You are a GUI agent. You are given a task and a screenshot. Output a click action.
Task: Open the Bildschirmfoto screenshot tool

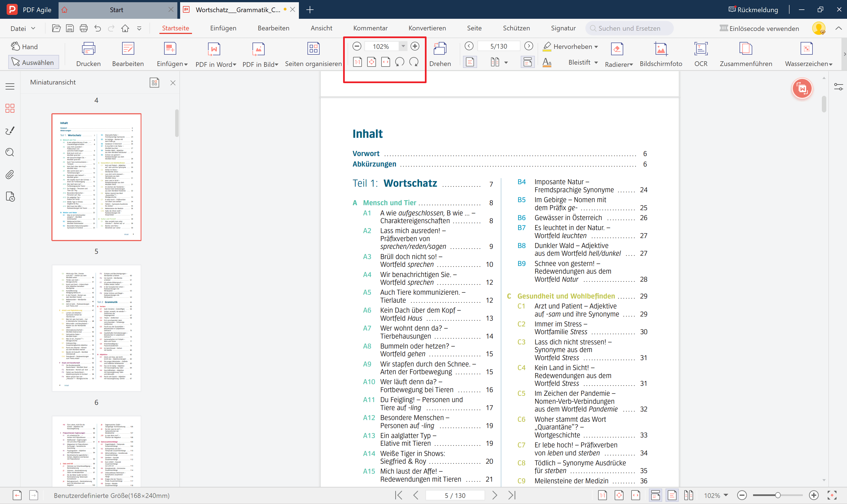[661, 54]
